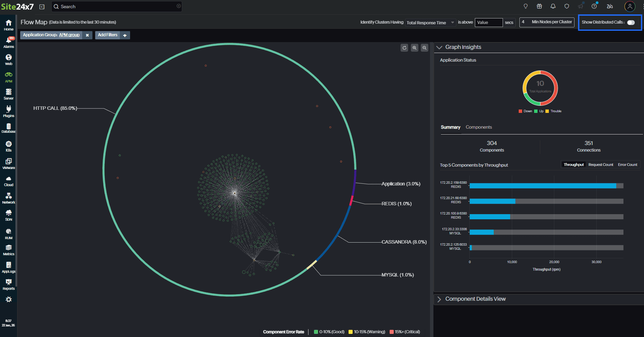Select the Error Count tab
Screen dimensions: 644x337
pyautogui.click(x=628, y=165)
